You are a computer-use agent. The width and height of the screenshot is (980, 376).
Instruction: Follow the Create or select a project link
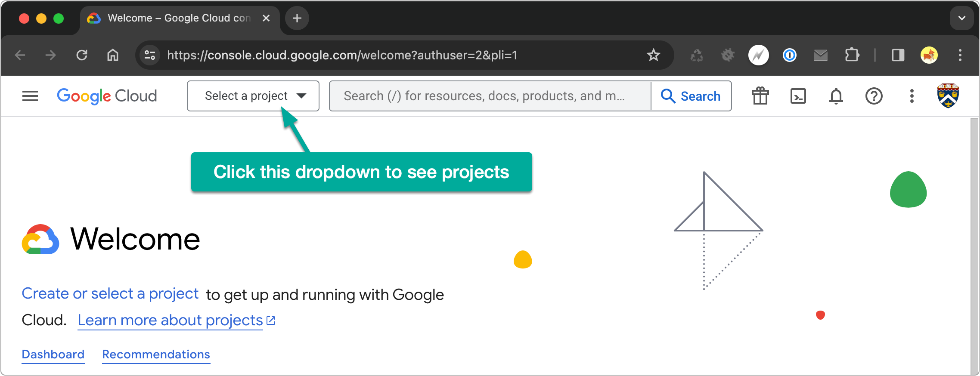110,293
